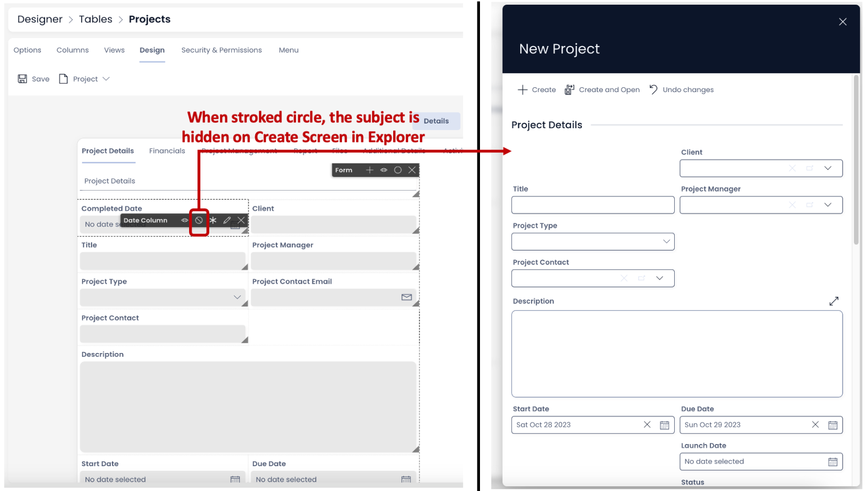Clear Start Date Sat Oct 28 2023
This screenshot has height=491, width=868.
pyautogui.click(x=647, y=424)
